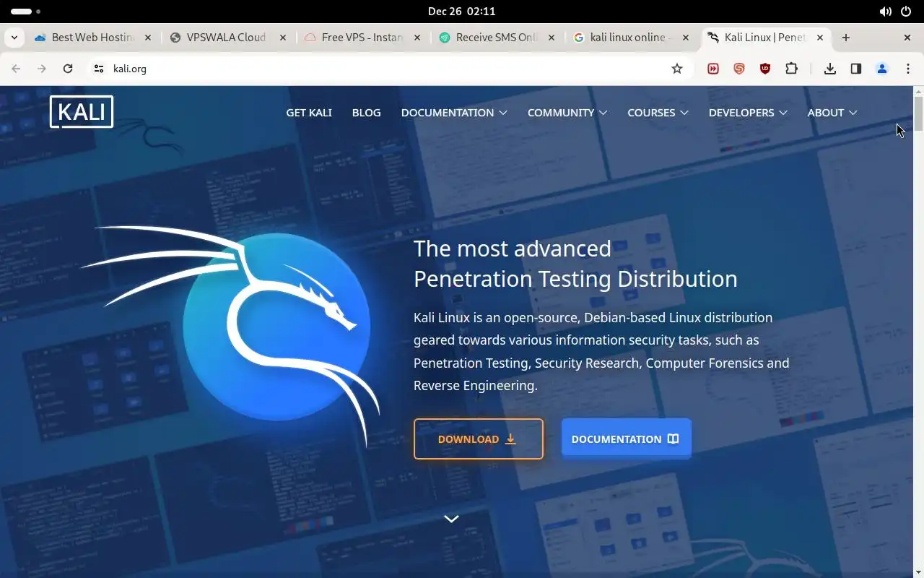
Task: Click the page vertical scrollbar thumb
Action: pos(918,113)
